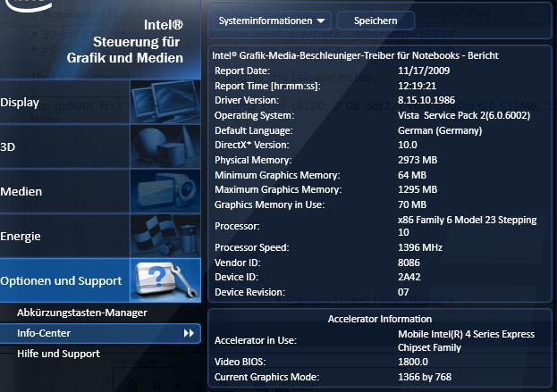The width and height of the screenshot is (557, 392).
Task: Click the Current Graphics Mode label
Action: (266, 377)
